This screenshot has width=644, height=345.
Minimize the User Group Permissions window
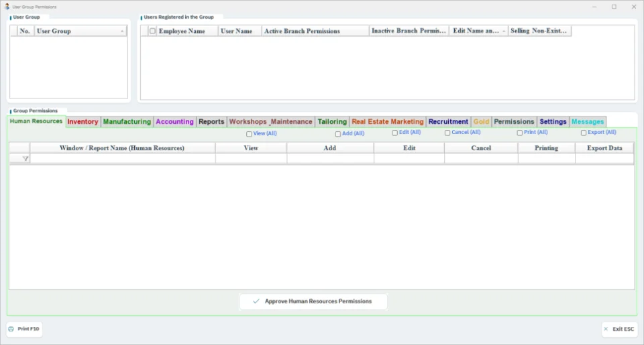(594, 7)
